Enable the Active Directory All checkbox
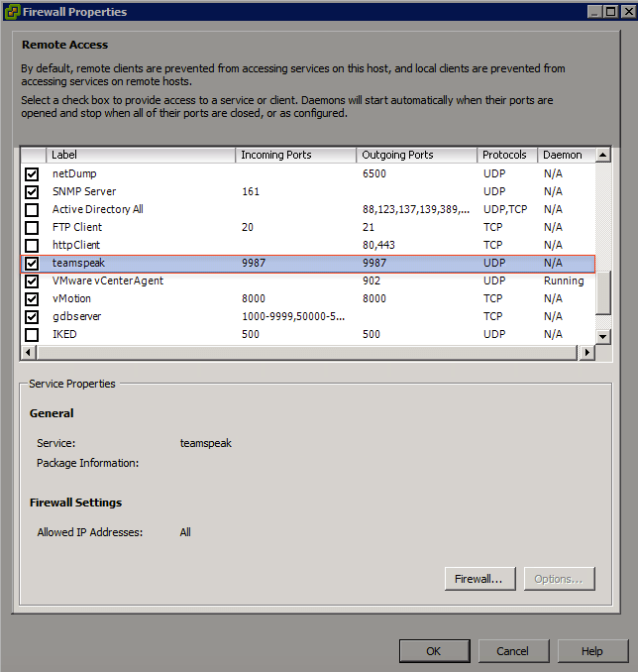The width and height of the screenshot is (638, 672). click(x=32, y=210)
